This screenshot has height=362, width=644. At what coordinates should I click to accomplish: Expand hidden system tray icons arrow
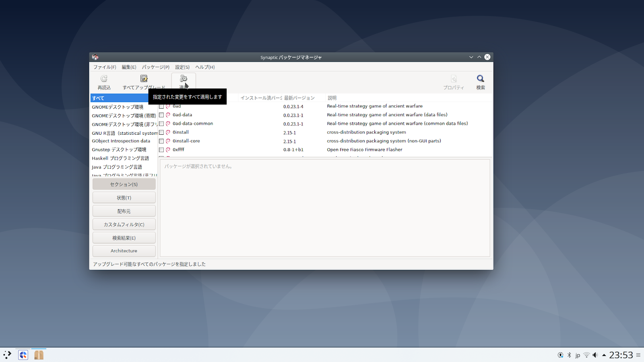[604, 355]
